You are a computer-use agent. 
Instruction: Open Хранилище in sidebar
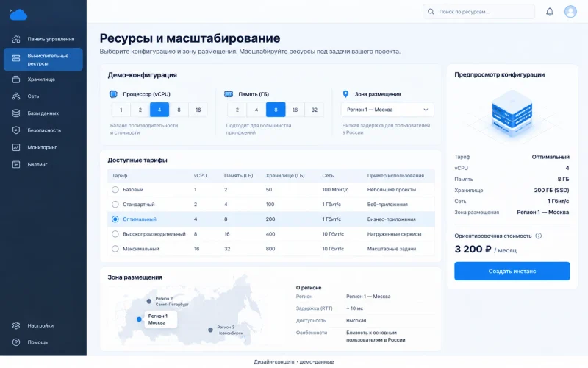click(x=43, y=79)
